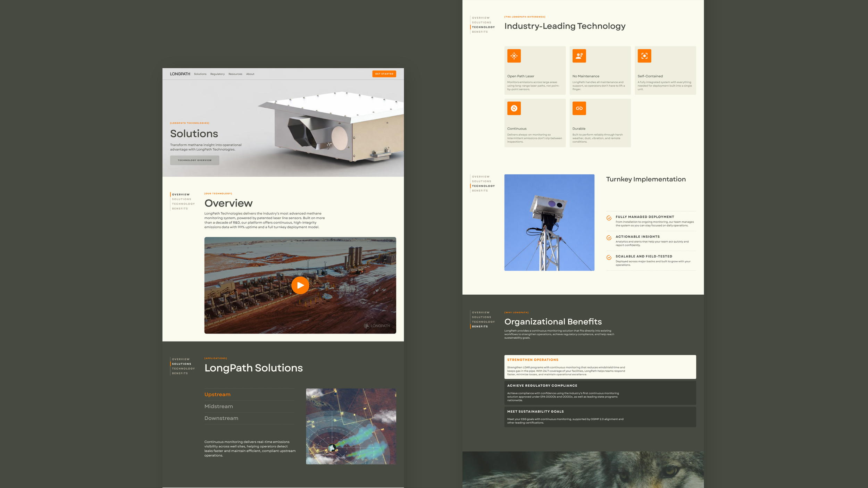Click the Technology Overview button
The width and height of the screenshot is (868, 488).
194,160
